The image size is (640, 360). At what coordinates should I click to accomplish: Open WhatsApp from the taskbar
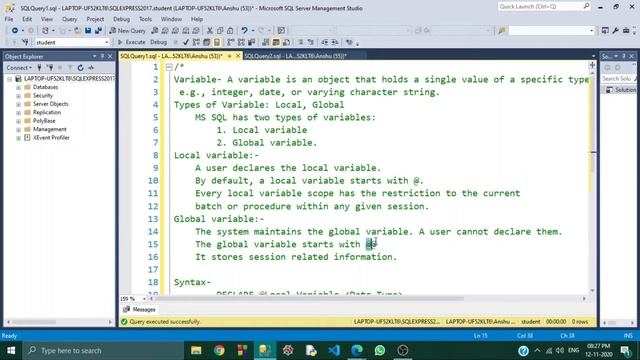(380, 350)
